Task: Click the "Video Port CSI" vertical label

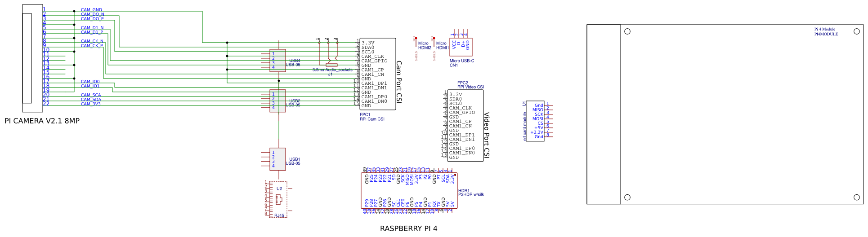Action: click(487, 135)
